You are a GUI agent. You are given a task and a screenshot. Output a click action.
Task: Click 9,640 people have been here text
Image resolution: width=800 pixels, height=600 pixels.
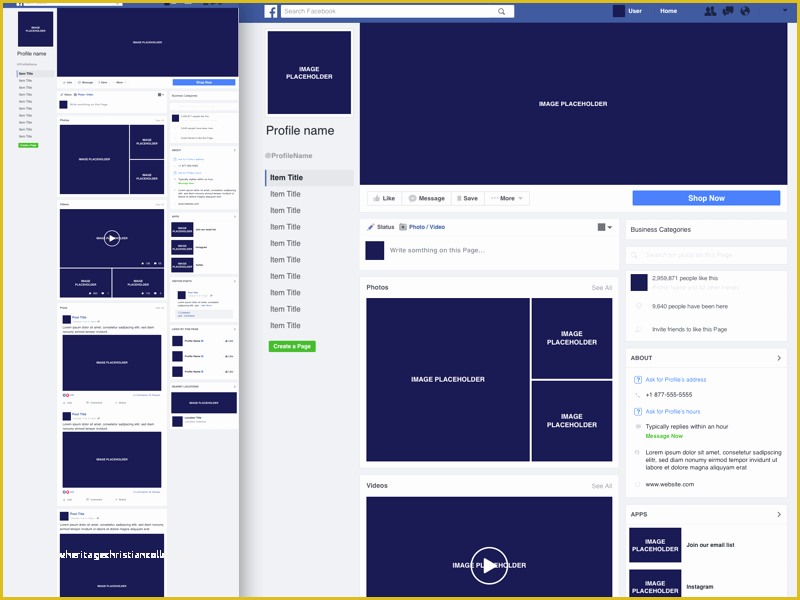click(690, 307)
